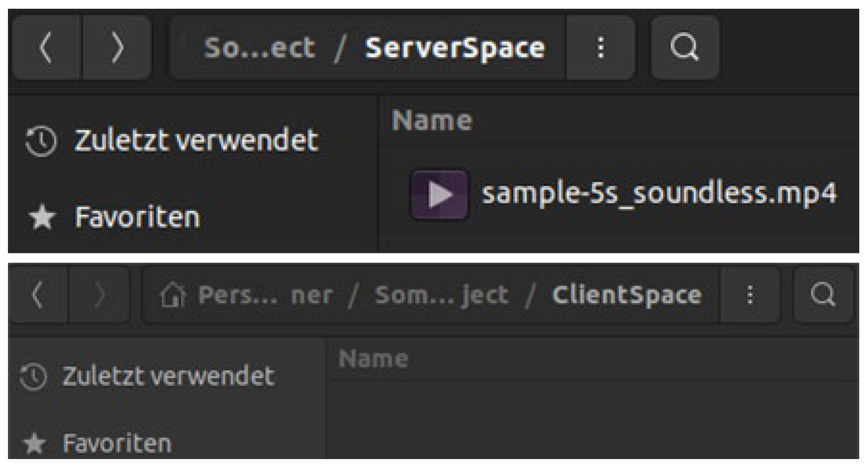Screen dimensions: 868x469
Task: Navigate to the Som...ject breadcrumb folder
Action: (442, 295)
